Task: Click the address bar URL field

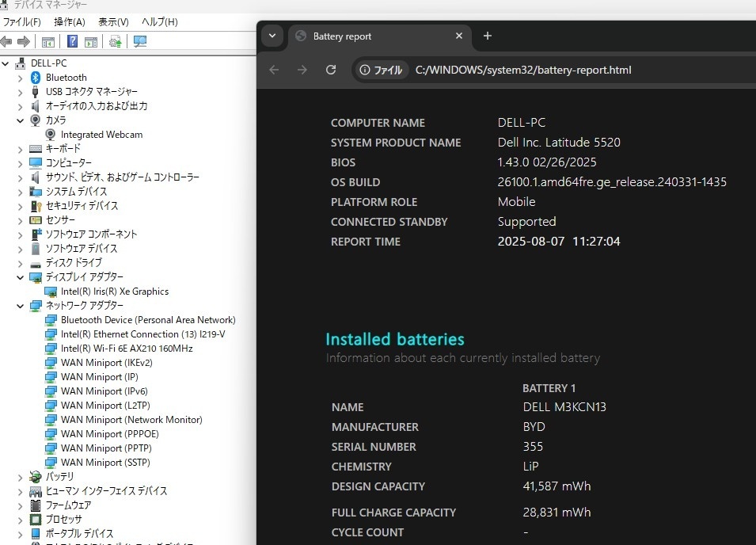Action: [523, 70]
